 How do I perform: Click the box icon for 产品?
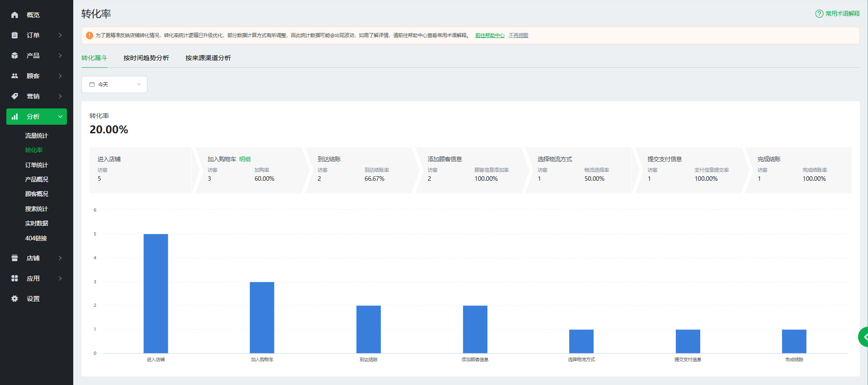pyautogui.click(x=14, y=56)
